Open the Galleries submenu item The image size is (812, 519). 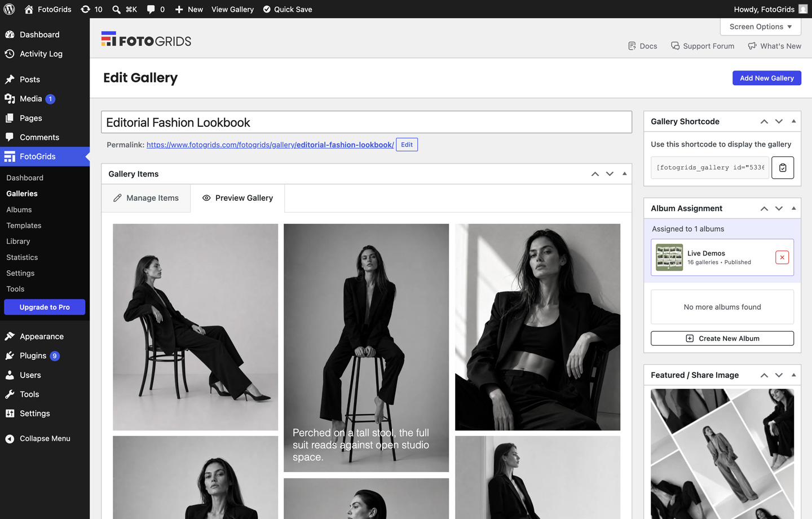coord(22,193)
